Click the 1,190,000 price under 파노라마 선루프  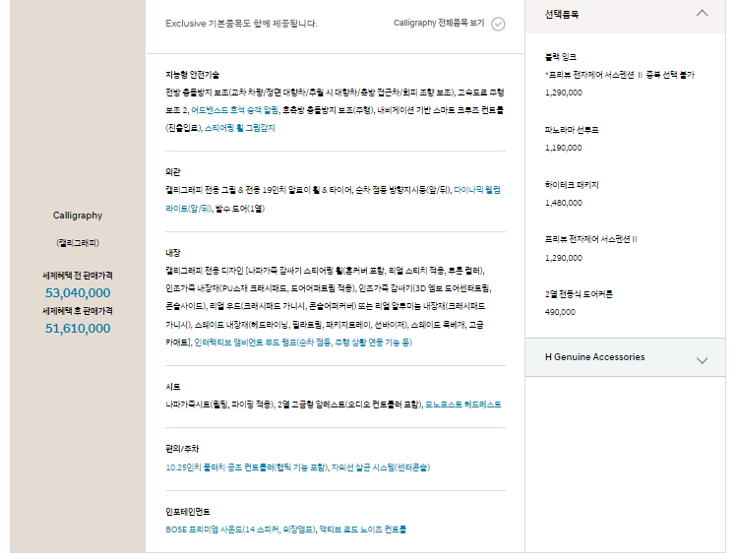[x=563, y=148]
